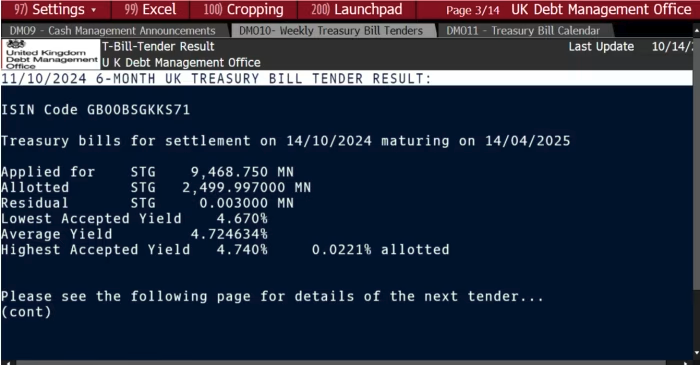Click the Average Yield 4.724634% value
Image resolution: width=700 pixels, height=365 pixels.
click(x=229, y=234)
